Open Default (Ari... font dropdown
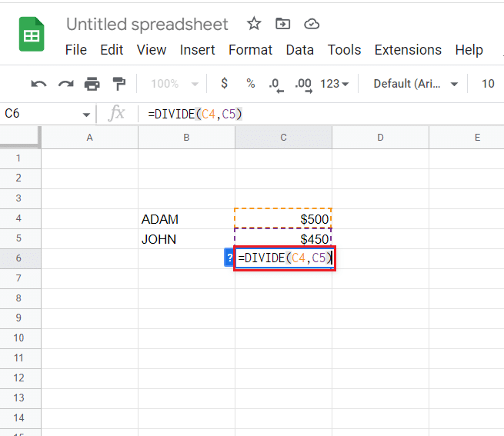Viewport: 504px width, 436px height. click(x=416, y=84)
